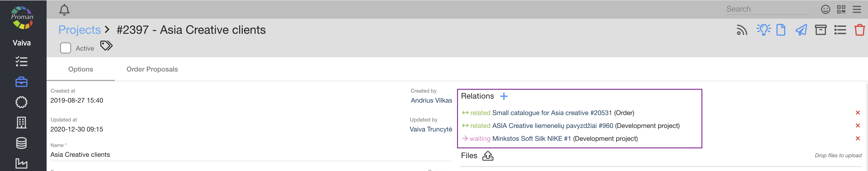Screen dimensions: 868x171
Task: Click the Search input field
Action: coord(768,10)
